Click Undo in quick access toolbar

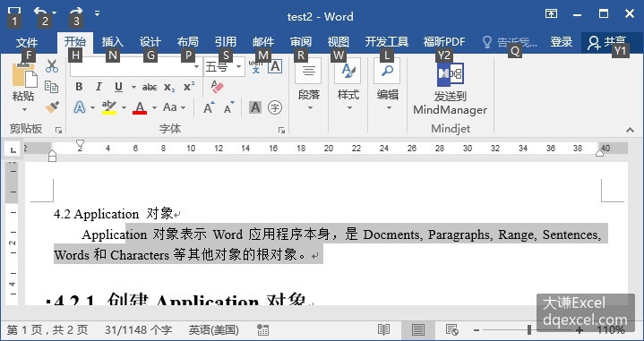click(x=40, y=13)
